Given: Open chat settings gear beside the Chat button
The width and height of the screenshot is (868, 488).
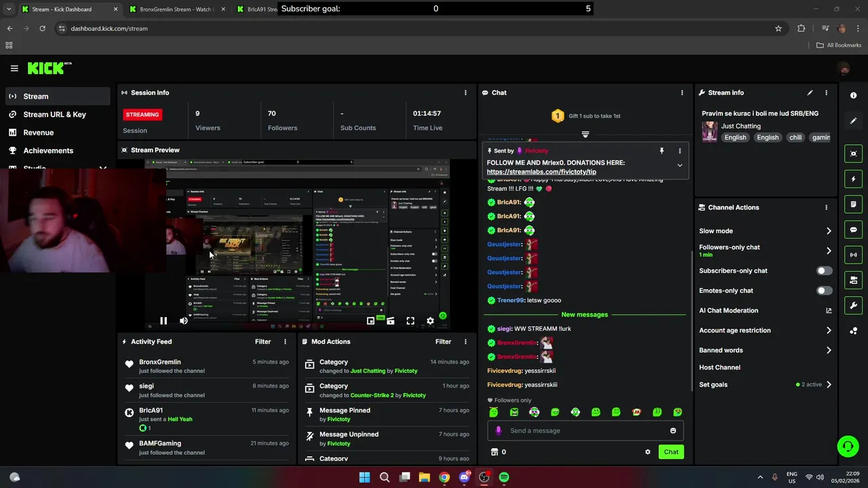Looking at the screenshot, I should 648,452.
